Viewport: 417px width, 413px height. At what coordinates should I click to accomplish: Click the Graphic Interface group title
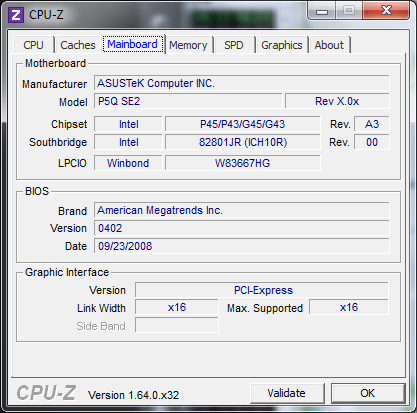[x=67, y=272]
